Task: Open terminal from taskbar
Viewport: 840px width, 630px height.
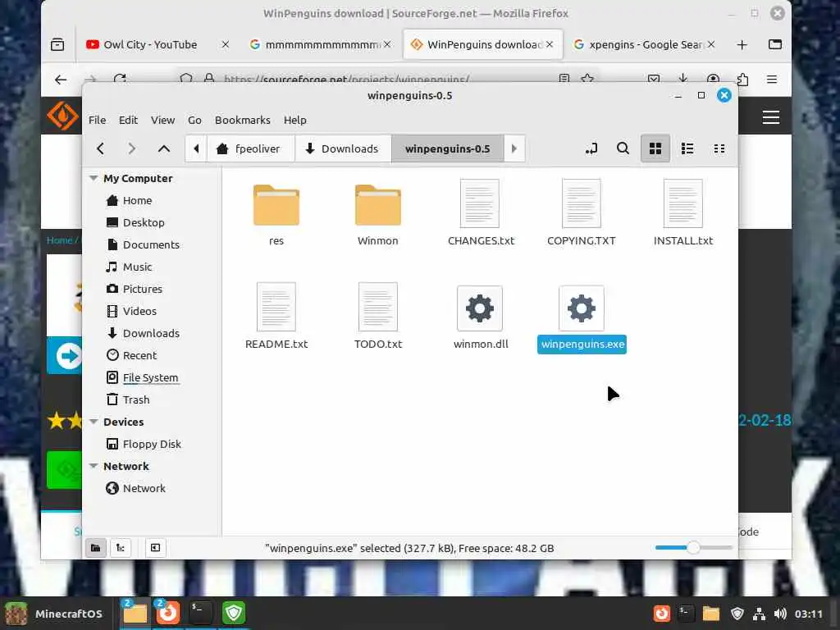Action: (x=200, y=612)
